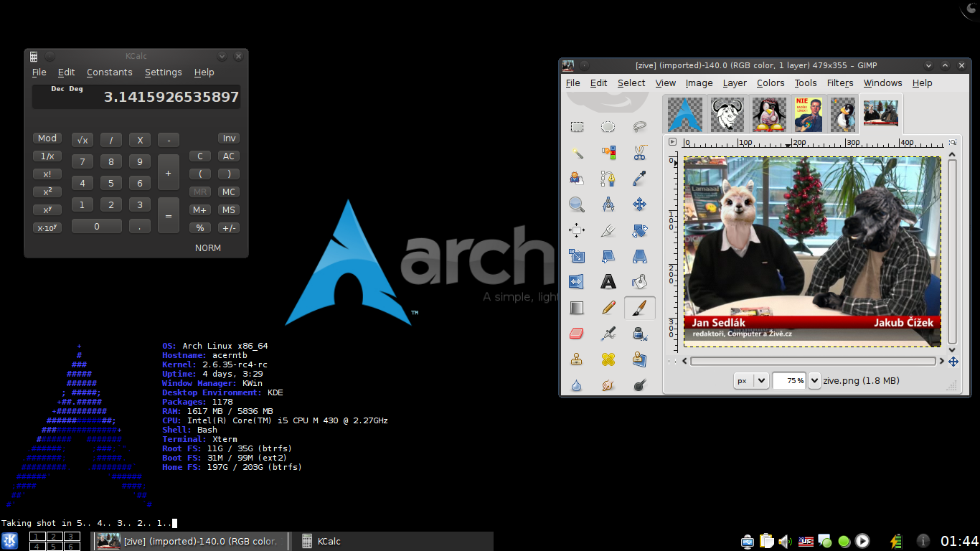
Task: Click the Mod button in KCalc
Action: point(47,138)
